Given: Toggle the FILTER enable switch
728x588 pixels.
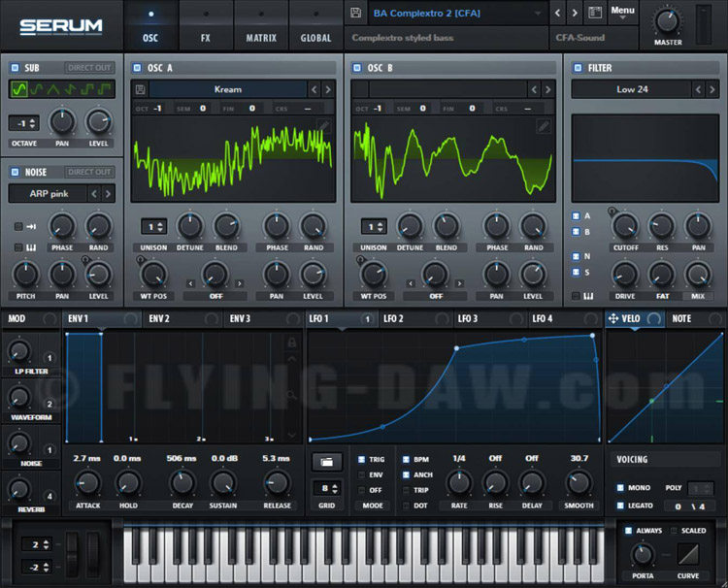Looking at the screenshot, I should (578, 68).
